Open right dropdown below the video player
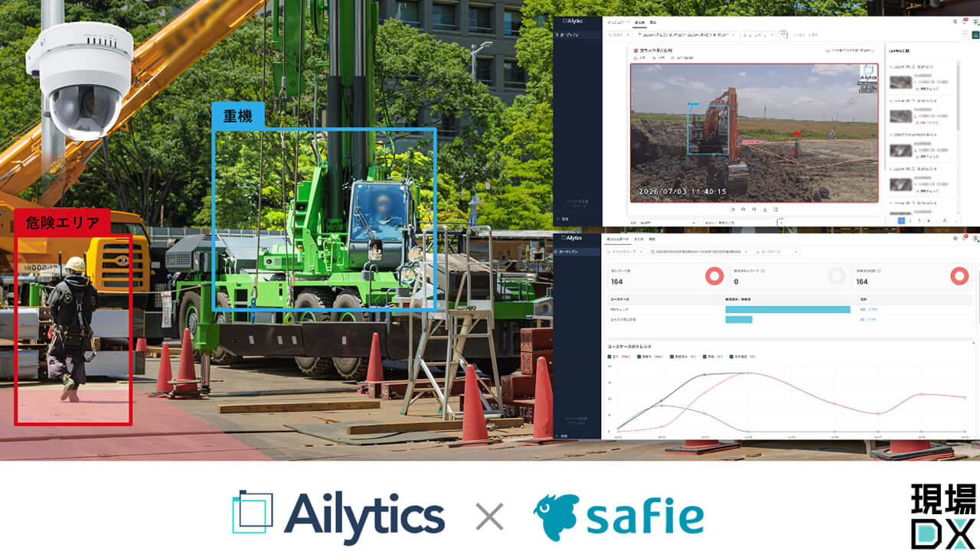 739,222
